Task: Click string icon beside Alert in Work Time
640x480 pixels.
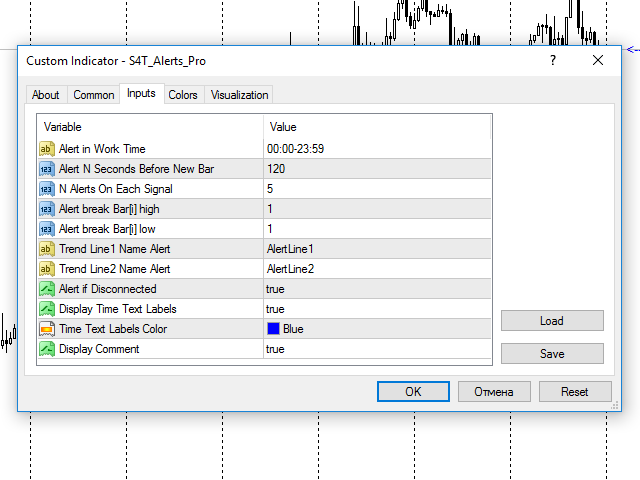Action: 47,149
